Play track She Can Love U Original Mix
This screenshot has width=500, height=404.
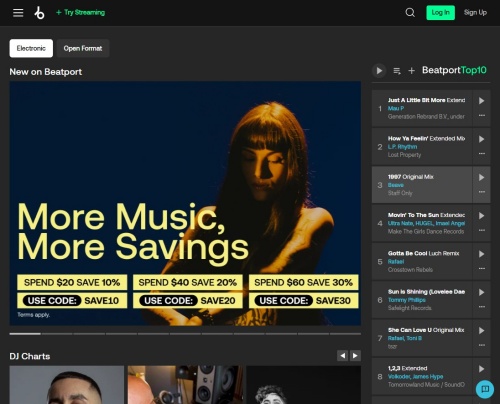(x=481, y=331)
